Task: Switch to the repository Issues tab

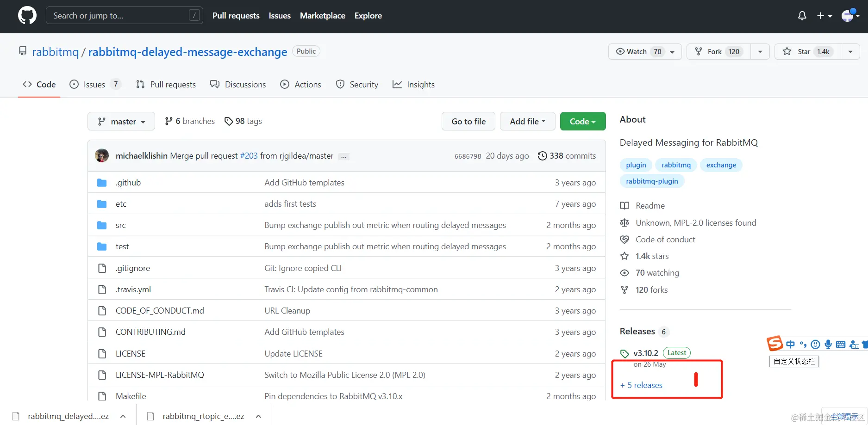Action: [95, 85]
